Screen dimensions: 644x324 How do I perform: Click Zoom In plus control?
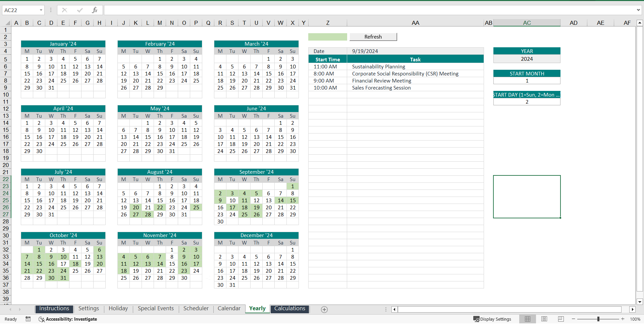pos(623,319)
